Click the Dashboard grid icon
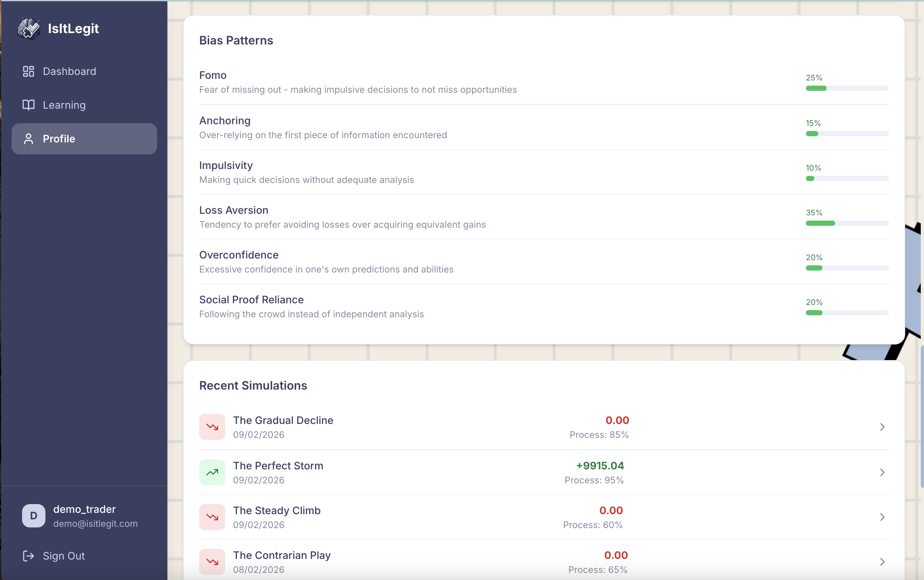 point(28,71)
